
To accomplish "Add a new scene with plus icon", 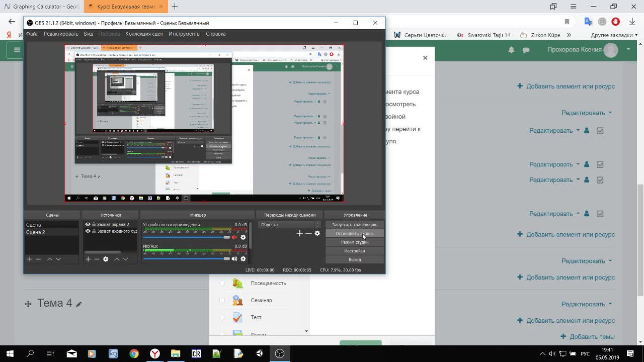I will click(x=30, y=259).
